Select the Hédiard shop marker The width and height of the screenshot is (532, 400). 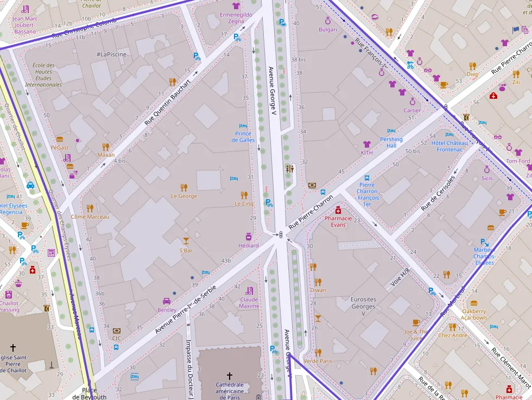click(248, 237)
